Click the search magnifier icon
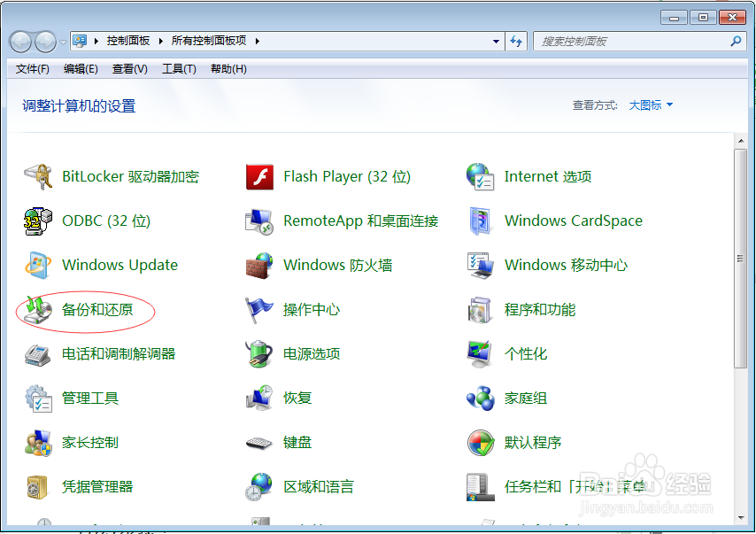This screenshot has height=534, width=756. 736,42
